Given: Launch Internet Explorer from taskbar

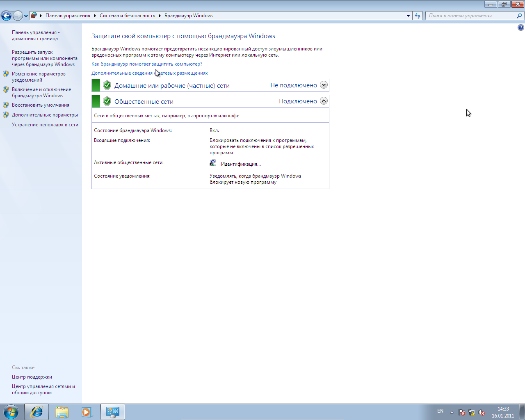Looking at the screenshot, I should pyautogui.click(x=37, y=412).
